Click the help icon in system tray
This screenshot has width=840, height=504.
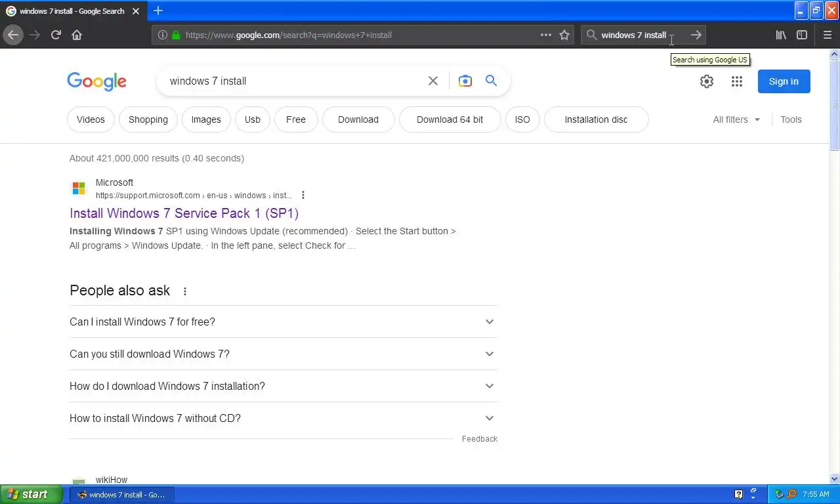pyautogui.click(x=738, y=494)
